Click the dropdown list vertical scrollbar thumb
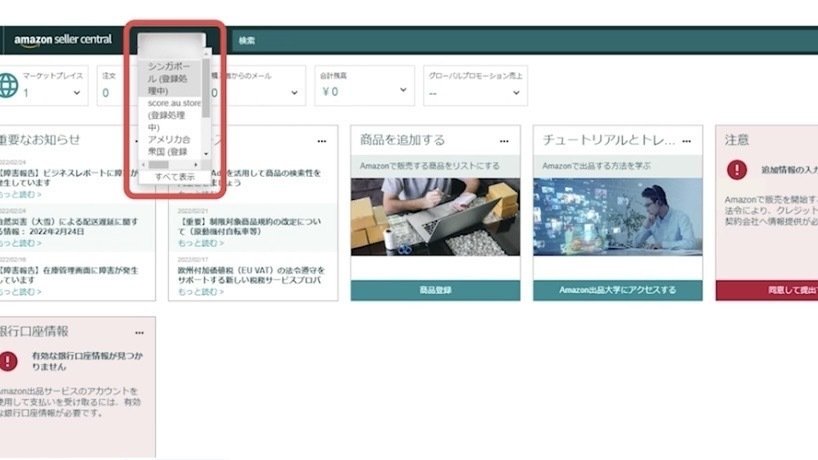 [x=206, y=88]
